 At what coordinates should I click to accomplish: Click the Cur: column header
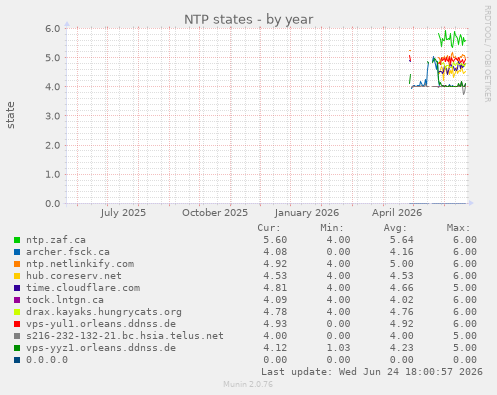(269, 228)
